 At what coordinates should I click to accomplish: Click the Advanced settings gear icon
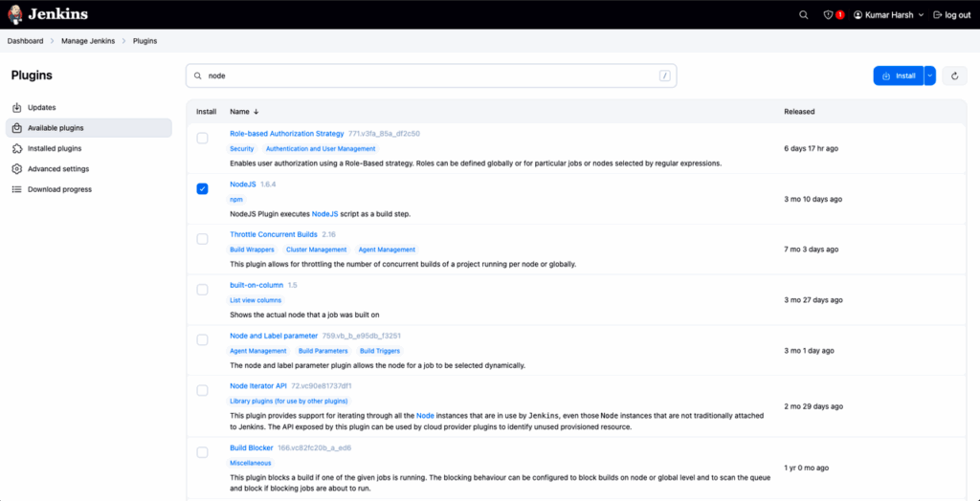17,168
